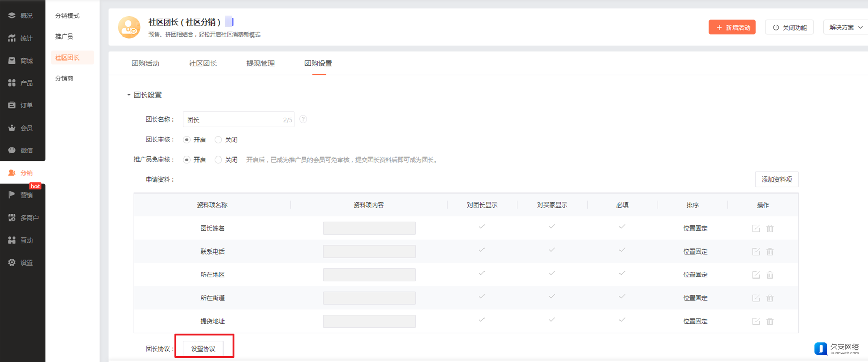Open the 解决方案 dropdown
This screenshot has height=362, width=868.
[x=846, y=27]
